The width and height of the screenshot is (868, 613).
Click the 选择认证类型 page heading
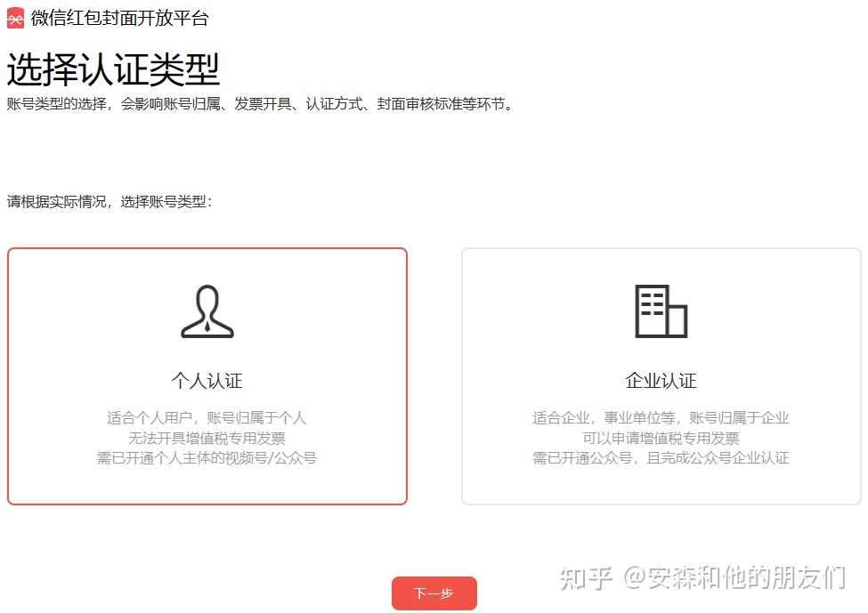click(113, 69)
